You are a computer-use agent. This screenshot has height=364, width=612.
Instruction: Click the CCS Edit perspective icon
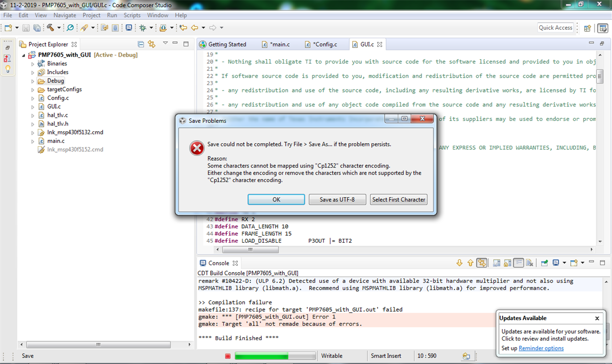603,28
